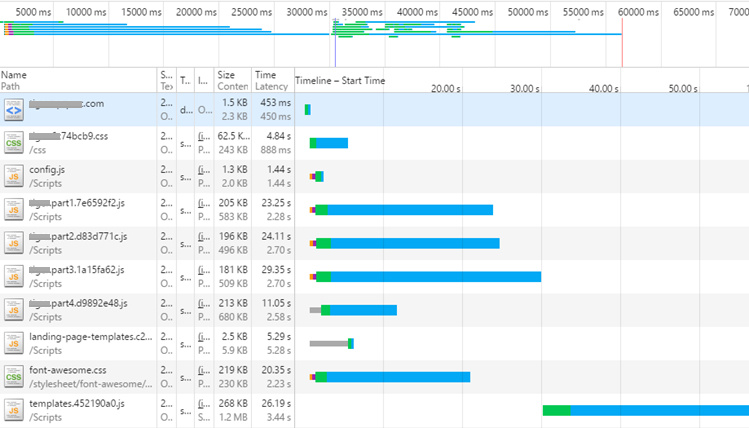
Task: Open the Timeline – Start Time header
Action: point(340,81)
